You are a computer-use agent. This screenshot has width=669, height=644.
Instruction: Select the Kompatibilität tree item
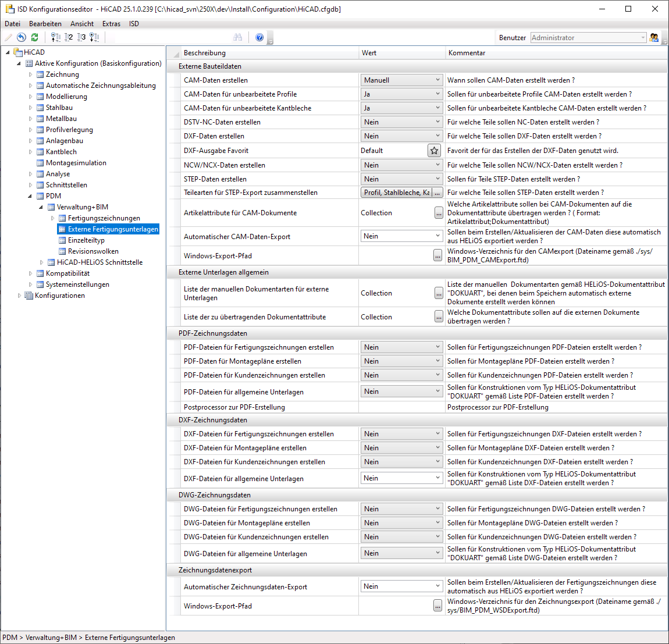67,273
